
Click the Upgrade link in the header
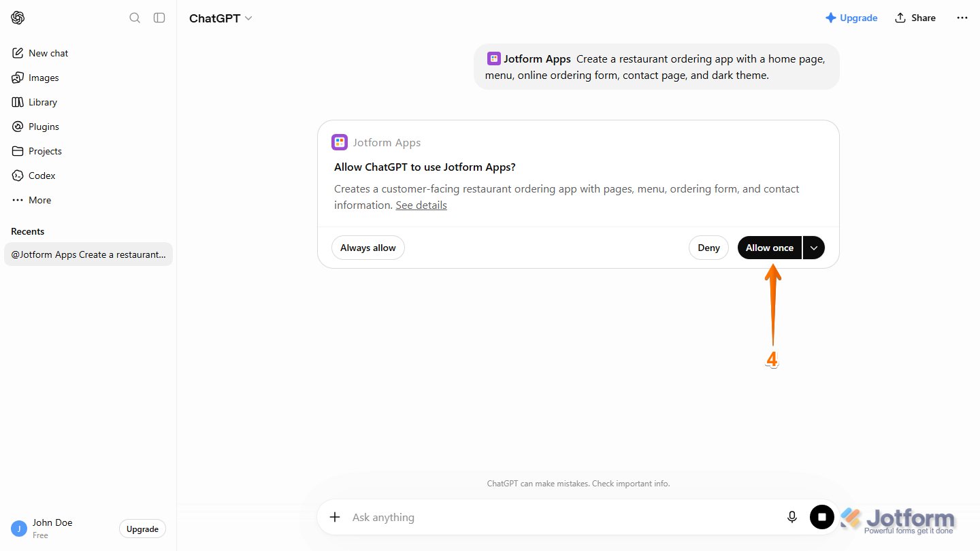pos(851,18)
